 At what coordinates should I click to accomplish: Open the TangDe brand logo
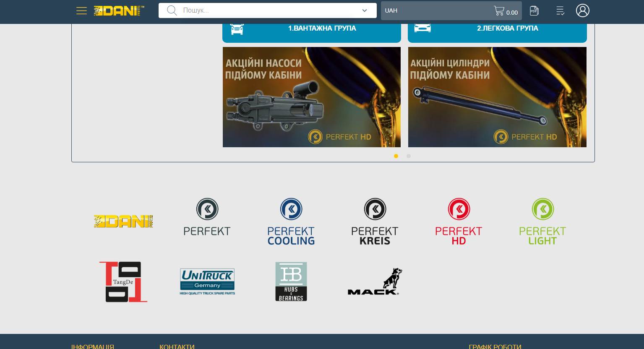[x=123, y=282]
